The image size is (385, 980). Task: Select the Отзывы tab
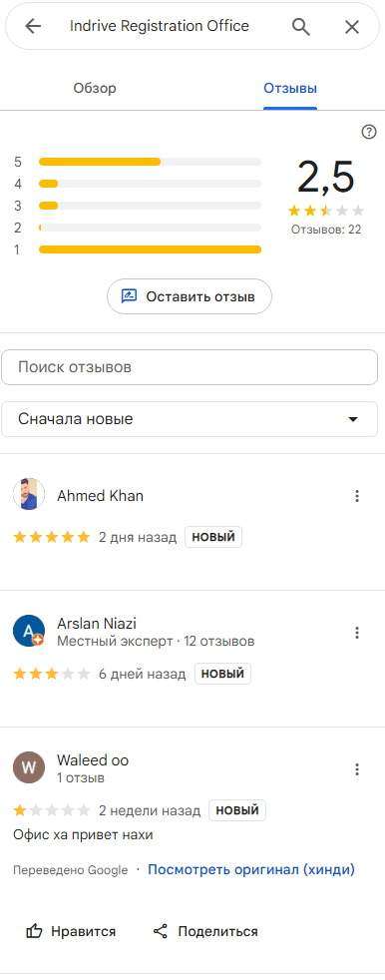click(x=290, y=88)
